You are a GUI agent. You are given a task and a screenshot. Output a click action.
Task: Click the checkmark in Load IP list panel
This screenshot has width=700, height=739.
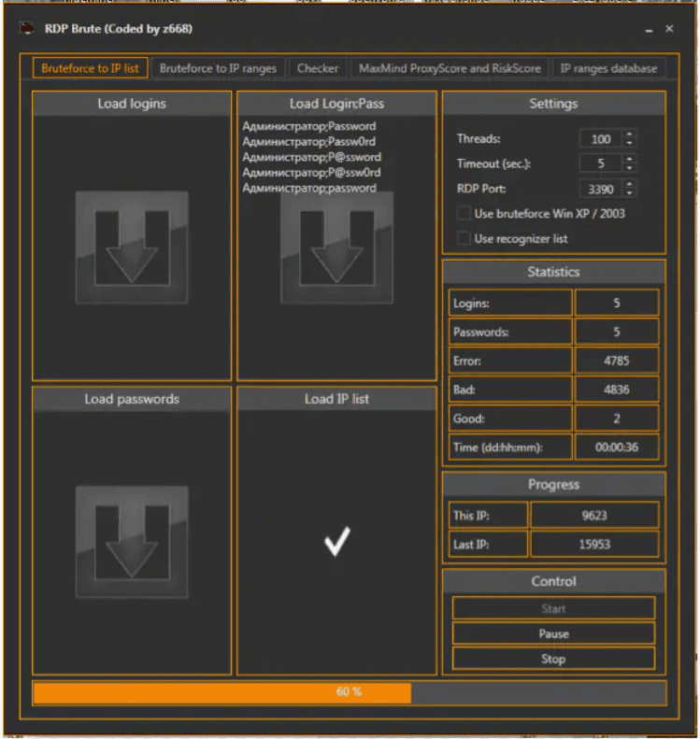pyautogui.click(x=337, y=541)
